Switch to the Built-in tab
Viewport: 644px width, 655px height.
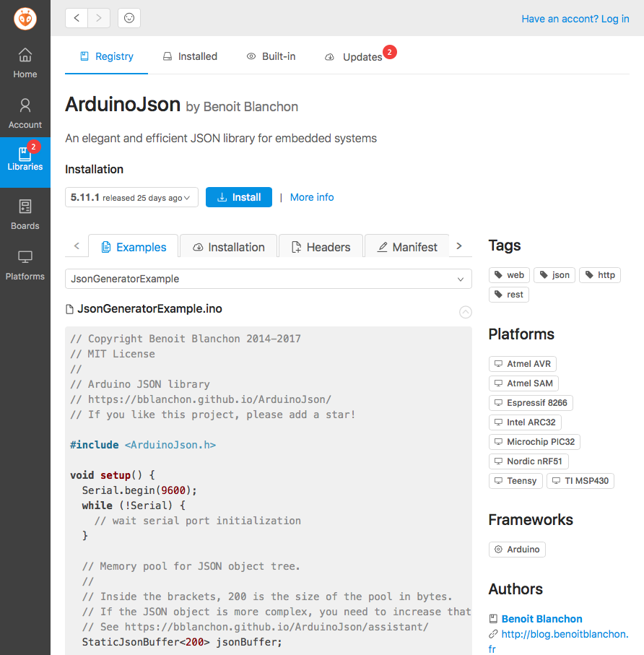[x=271, y=56]
